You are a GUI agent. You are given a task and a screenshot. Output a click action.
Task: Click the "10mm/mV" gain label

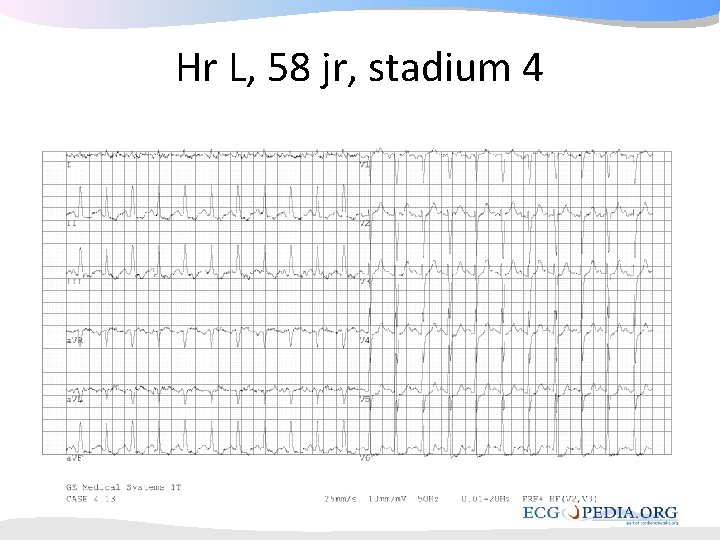[387, 499]
